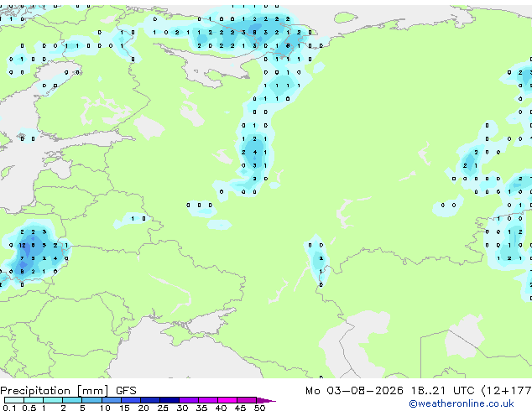The height and width of the screenshot is (411, 532).
Task: Select the 25–30 mm navy legend swatch
Action: point(170,400)
